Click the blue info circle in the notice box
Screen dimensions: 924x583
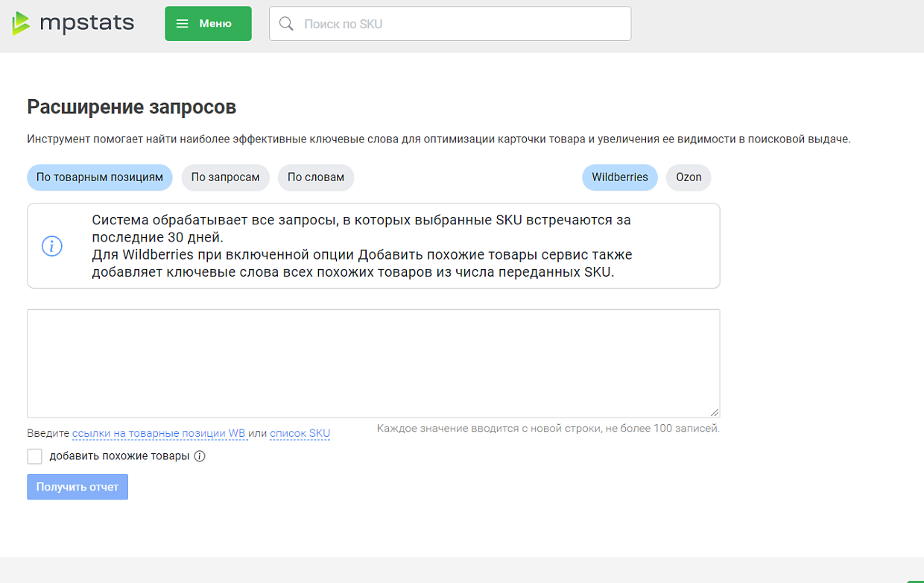[x=51, y=246]
